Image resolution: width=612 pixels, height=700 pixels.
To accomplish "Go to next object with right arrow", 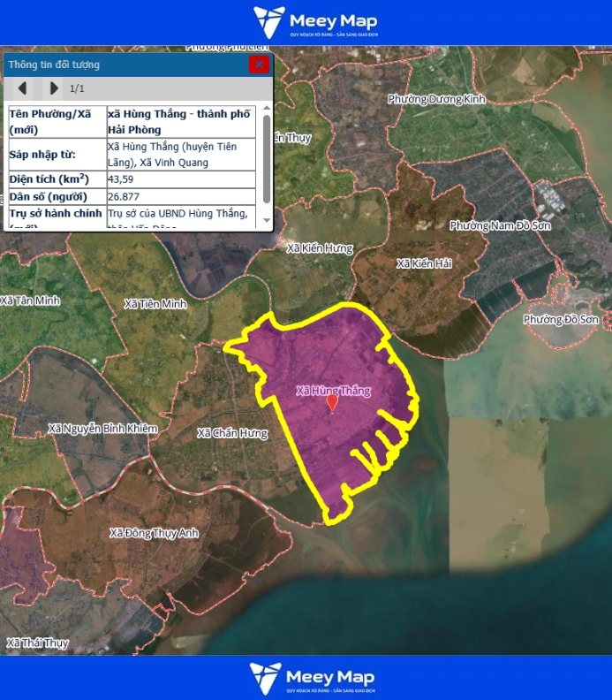I will pyautogui.click(x=54, y=88).
